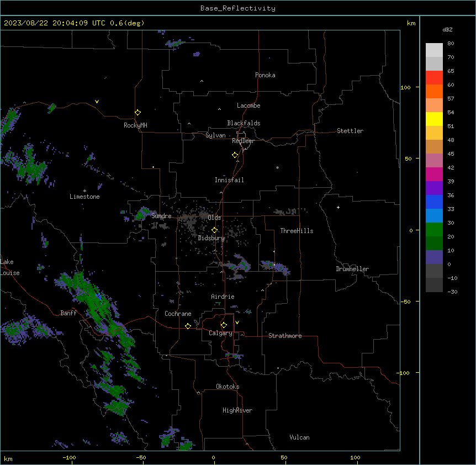Click the 50 tick on right axis

[408, 158]
